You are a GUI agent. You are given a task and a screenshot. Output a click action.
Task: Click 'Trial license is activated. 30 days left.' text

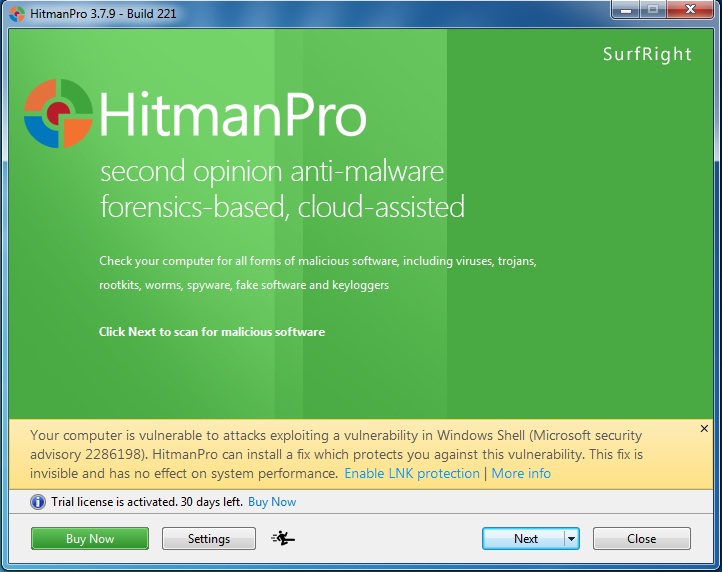147,502
